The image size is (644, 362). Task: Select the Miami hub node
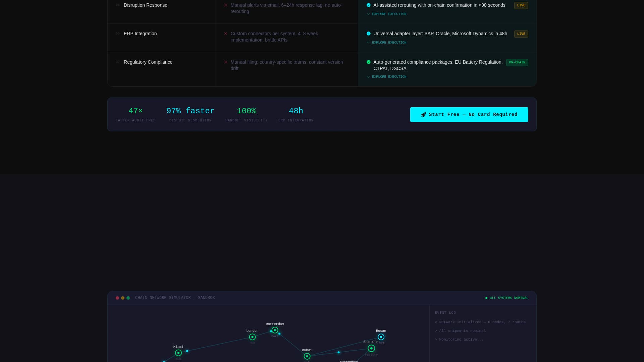coord(178,353)
